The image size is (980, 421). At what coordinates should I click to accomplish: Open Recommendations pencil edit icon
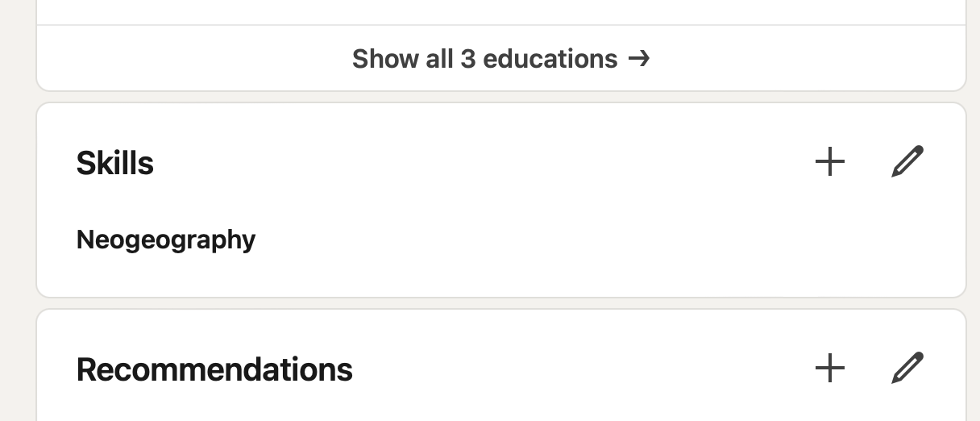coord(907,369)
